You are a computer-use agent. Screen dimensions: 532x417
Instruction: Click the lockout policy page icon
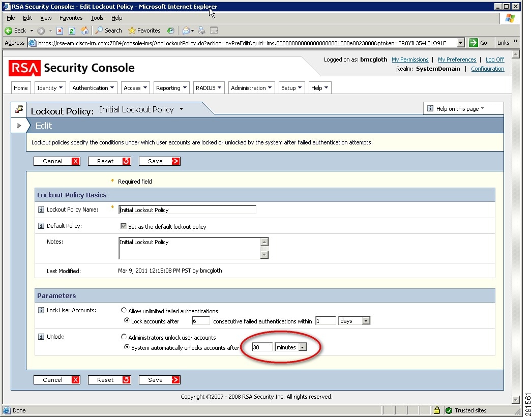pos(19,109)
